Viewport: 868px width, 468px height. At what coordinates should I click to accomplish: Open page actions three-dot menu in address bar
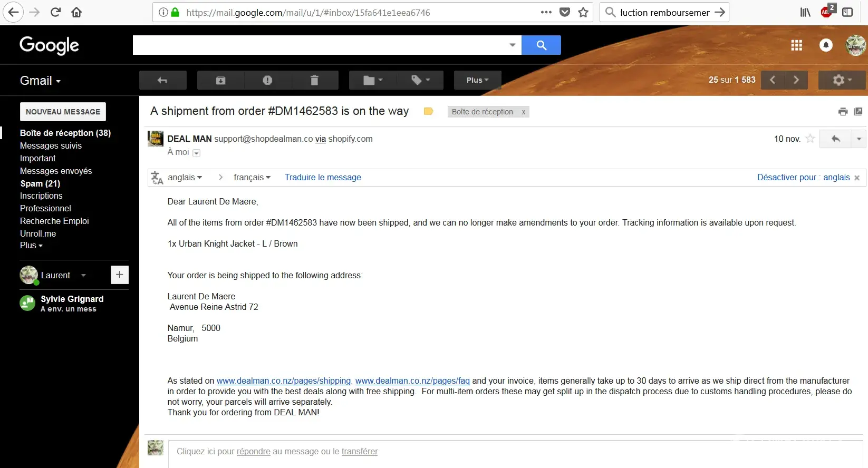546,12
